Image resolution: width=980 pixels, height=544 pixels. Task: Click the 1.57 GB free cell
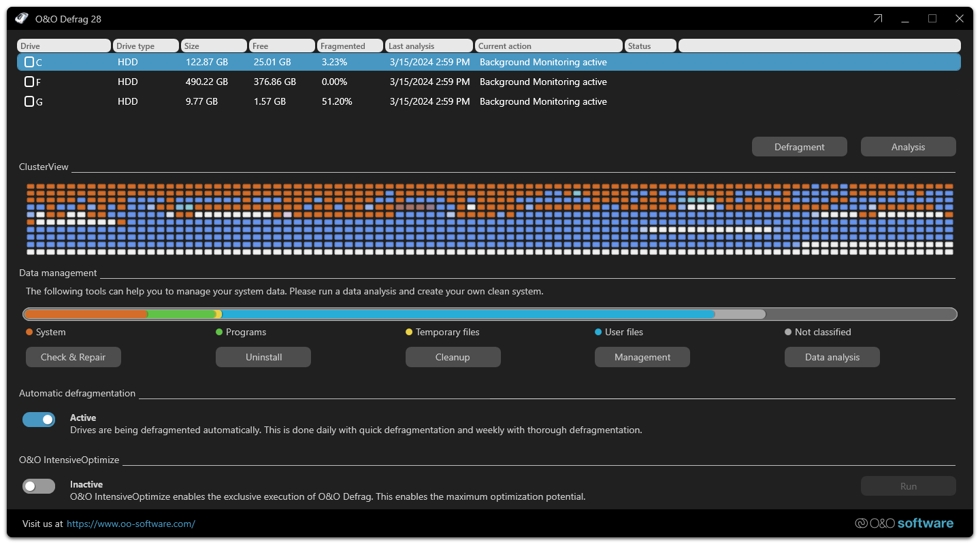(269, 101)
